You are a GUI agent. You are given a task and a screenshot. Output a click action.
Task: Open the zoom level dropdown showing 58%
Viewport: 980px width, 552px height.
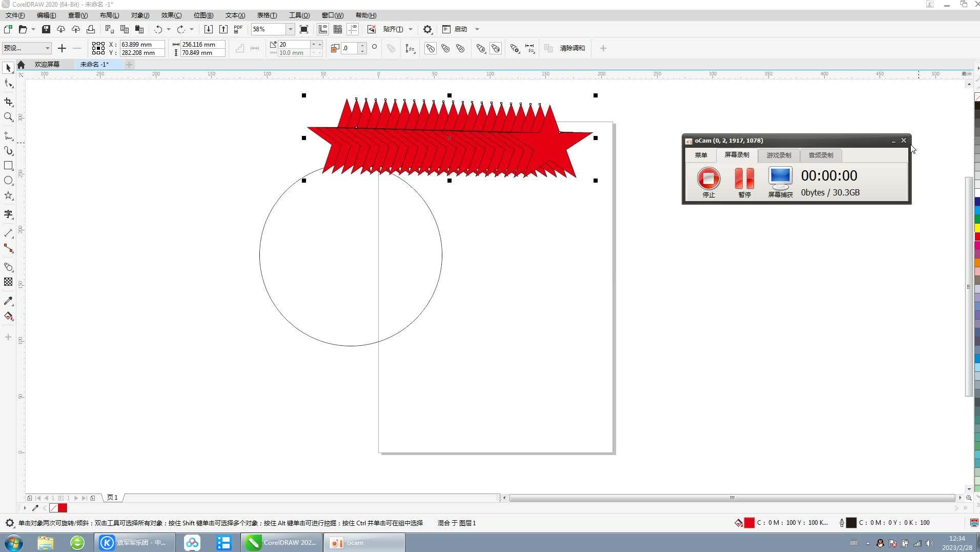click(x=290, y=29)
